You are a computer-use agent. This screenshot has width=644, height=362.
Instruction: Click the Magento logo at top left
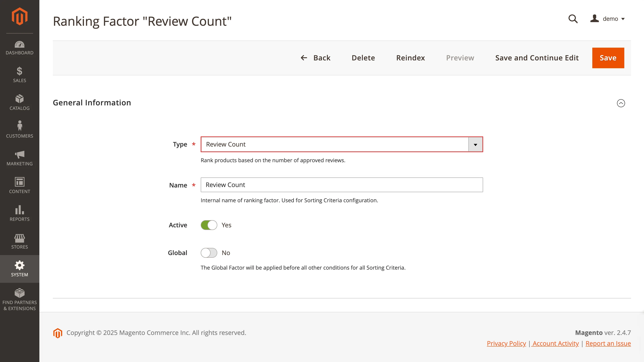19,16
